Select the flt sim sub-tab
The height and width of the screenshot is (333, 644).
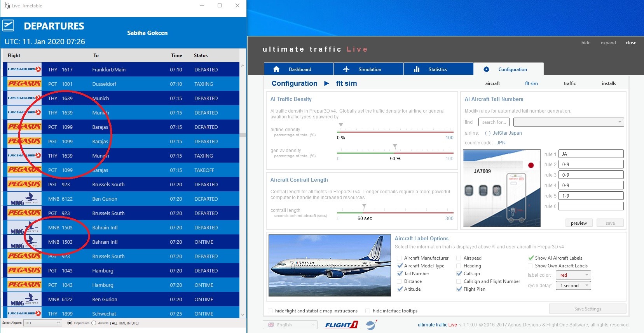click(531, 83)
